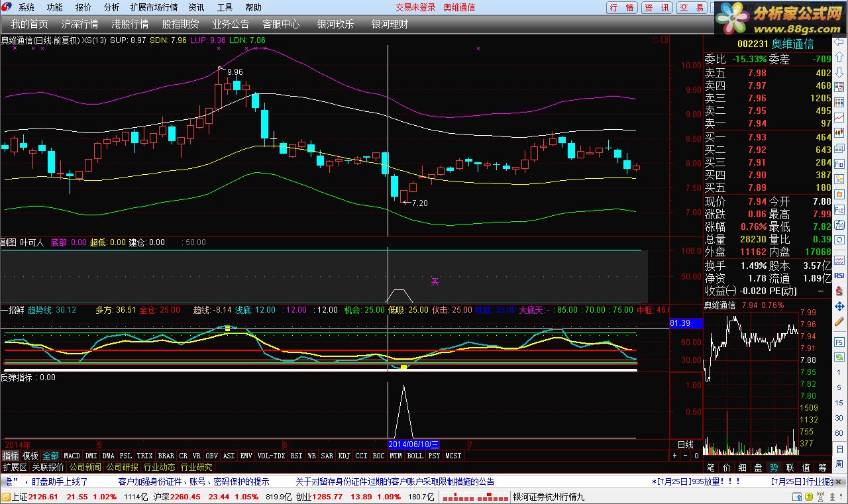848x504 pixels.
Task: Open 公司新闻 tab
Action: tap(85, 467)
